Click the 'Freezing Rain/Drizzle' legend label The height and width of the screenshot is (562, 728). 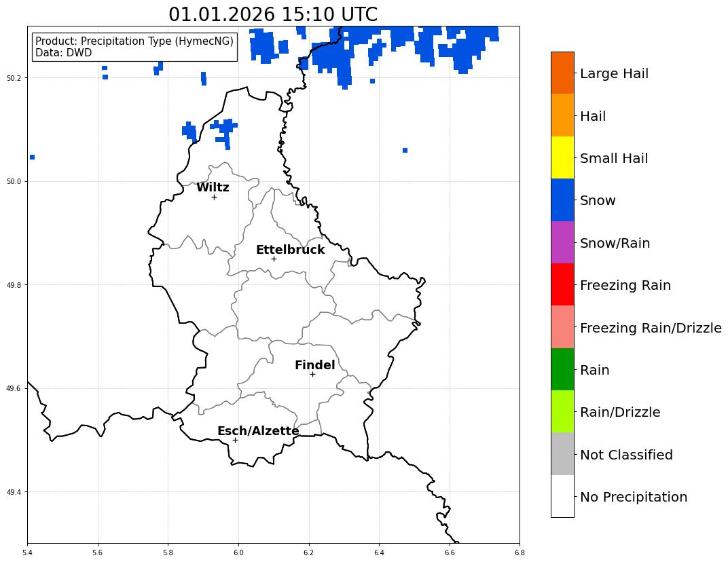tap(651, 328)
